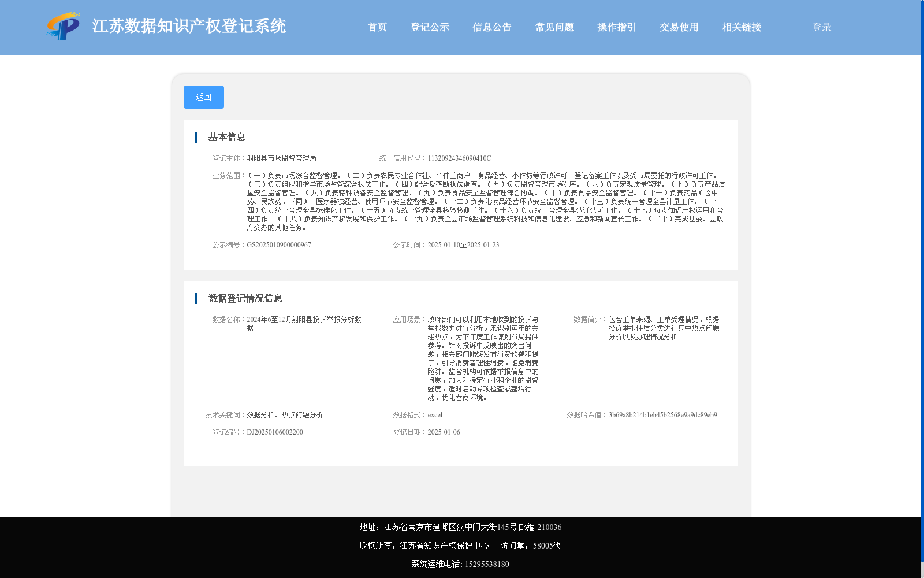924x578 pixels.
Task: Click the 应用场景 description text
Action: 483,358
